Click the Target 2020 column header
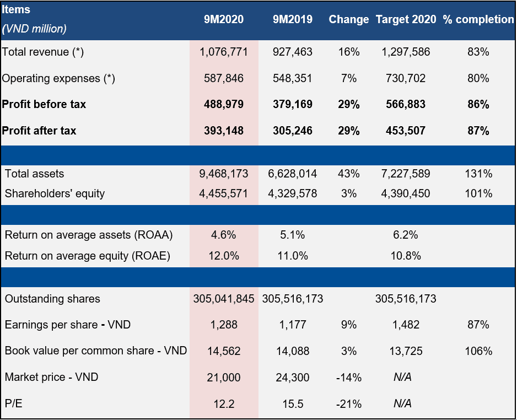 [x=406, y=19]
